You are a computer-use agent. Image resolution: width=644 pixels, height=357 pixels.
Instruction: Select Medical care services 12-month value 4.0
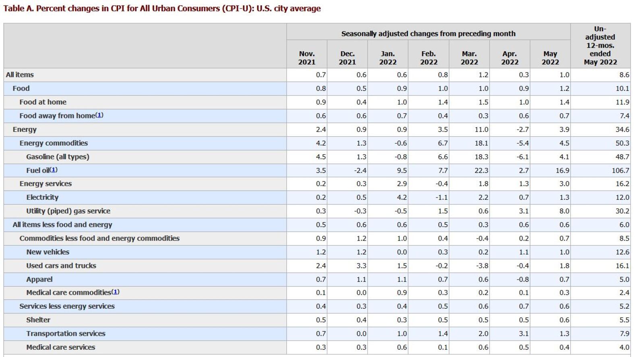624,347
